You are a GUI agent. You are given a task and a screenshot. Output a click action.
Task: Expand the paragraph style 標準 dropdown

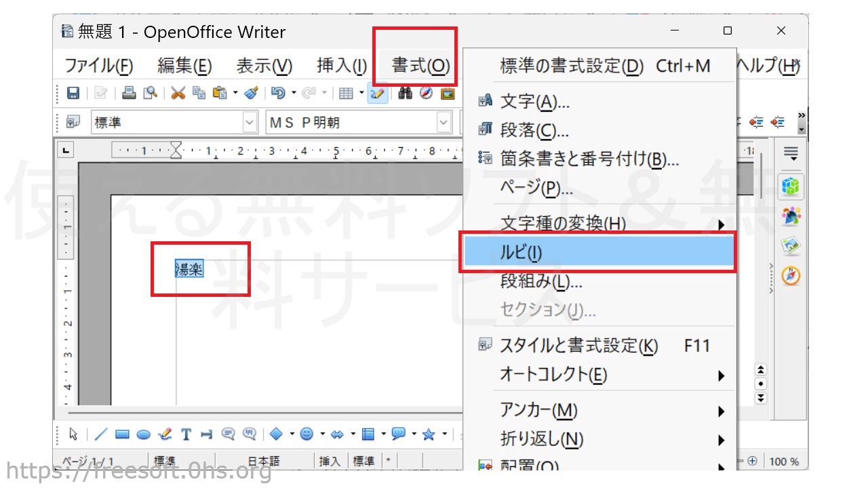(250, 123)
